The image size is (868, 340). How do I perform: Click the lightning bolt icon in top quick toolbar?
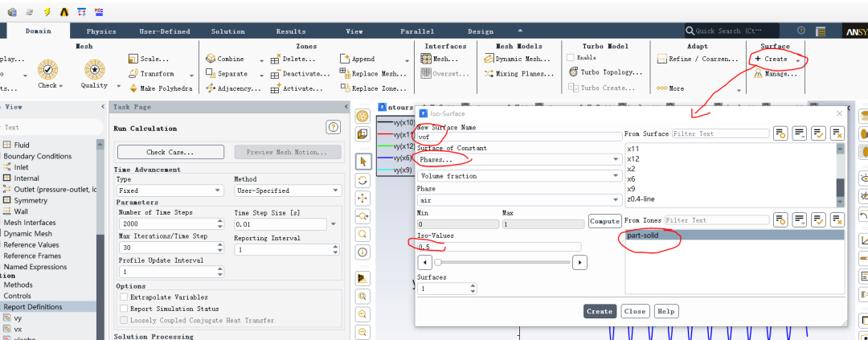tap(47, 11)
